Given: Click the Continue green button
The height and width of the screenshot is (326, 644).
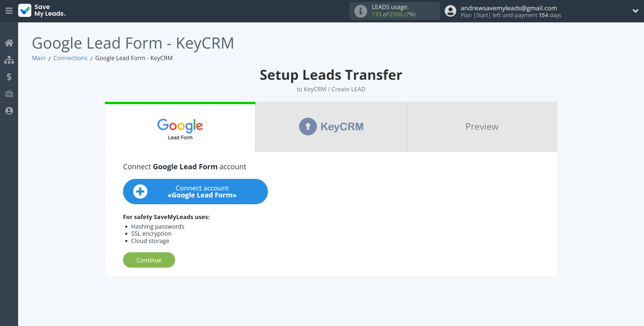Looking at the screenshot, I should (149, 260).
